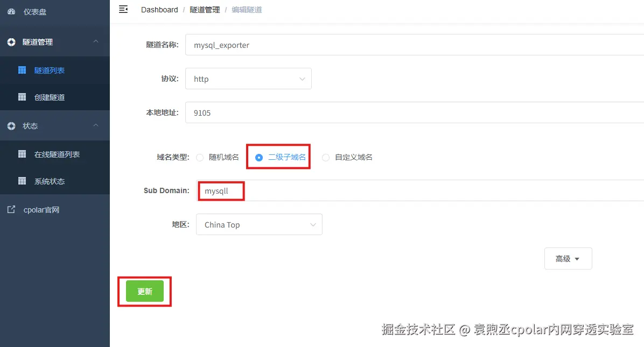Open the 地区 China Top dropdown

coord(259,224)
